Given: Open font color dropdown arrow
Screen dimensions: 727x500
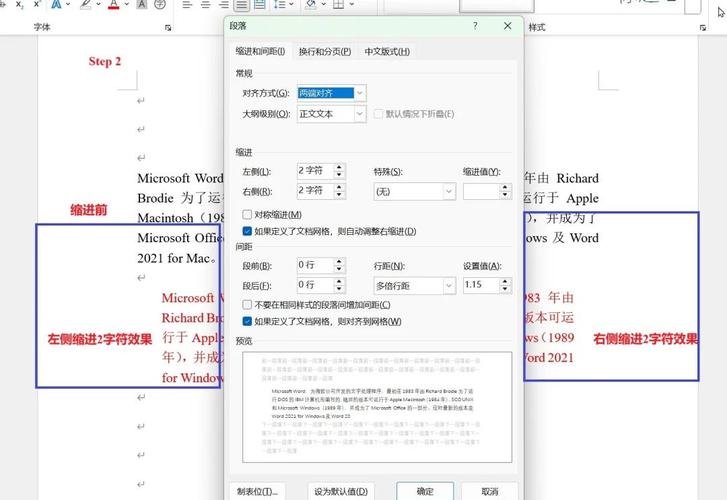Looking at the screenshot, I should (x=126, y=4).
